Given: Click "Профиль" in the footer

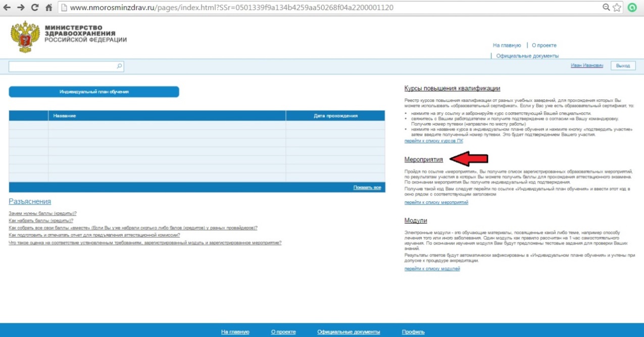Looking at the screenshot, I should pyautogui.click(x=413, y=332).
